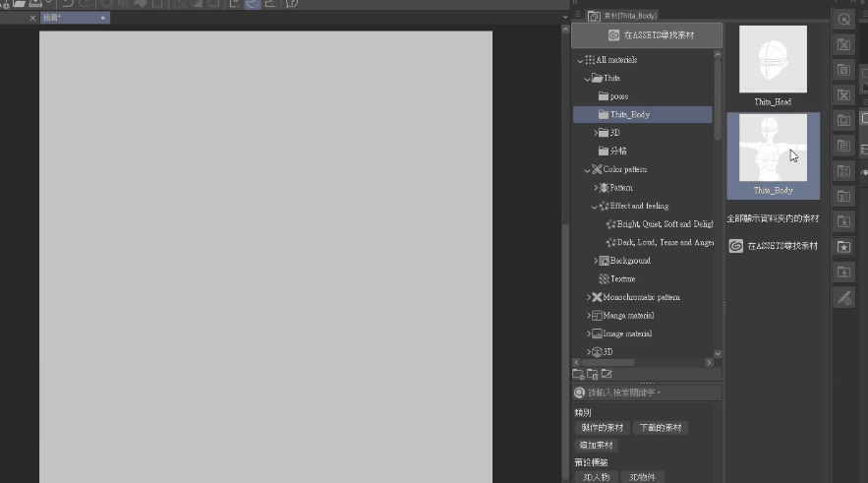The height and width of the screenshot is (483, 868).
Task: Click the tree's vertical scrollbar up arrow
Action: point(718,54)
